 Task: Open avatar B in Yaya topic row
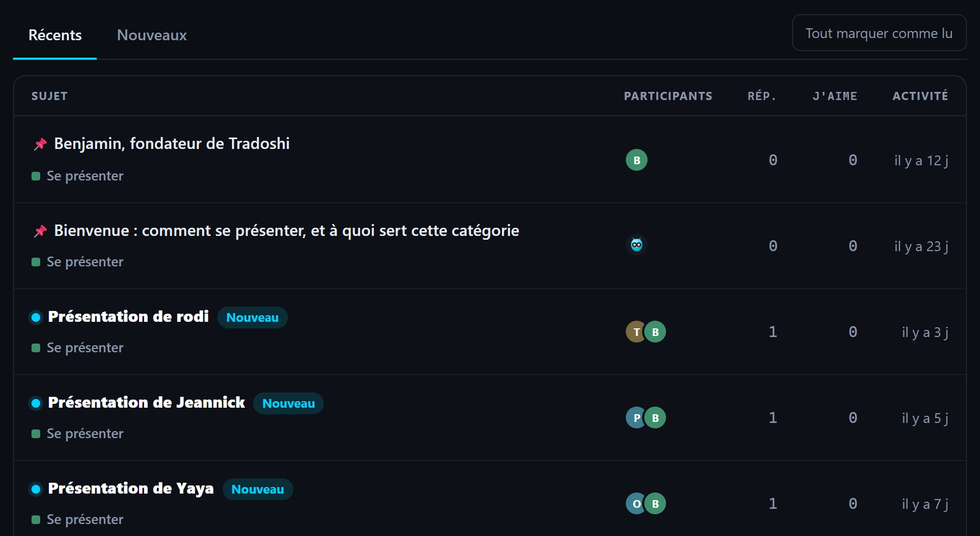[655, 504]
